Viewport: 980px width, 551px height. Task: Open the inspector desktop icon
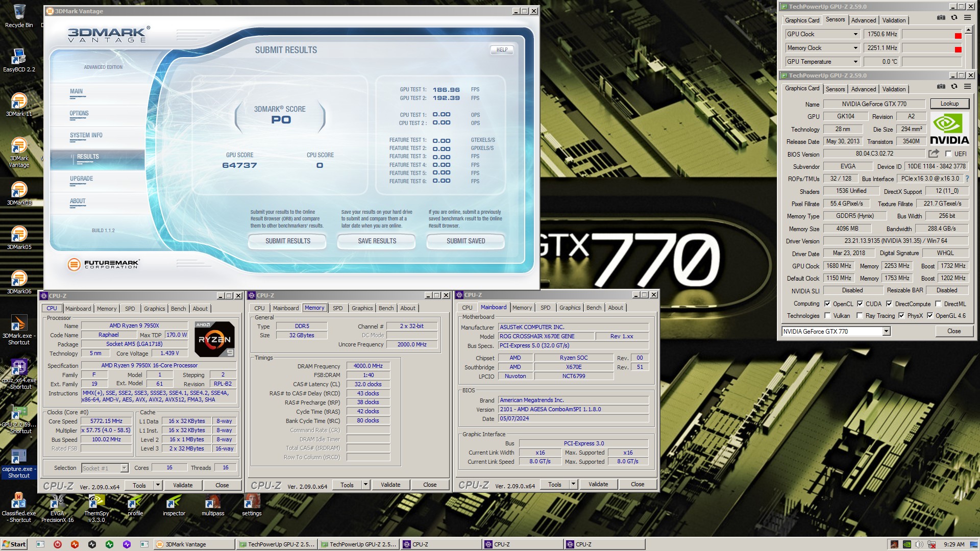pos(174,505)
